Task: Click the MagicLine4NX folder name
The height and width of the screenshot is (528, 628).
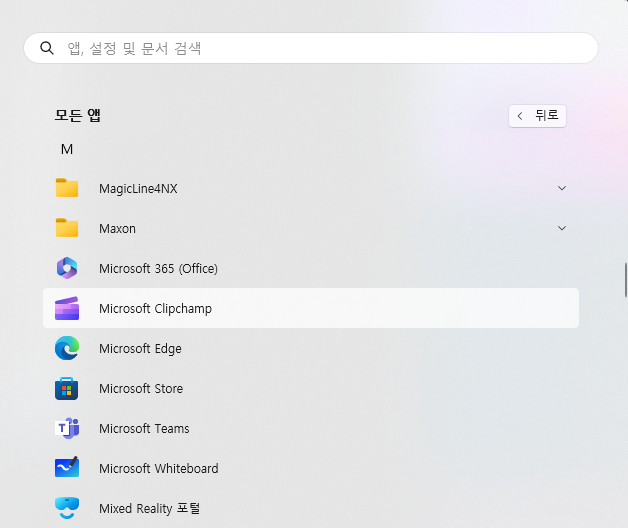Action: (138, 188)
